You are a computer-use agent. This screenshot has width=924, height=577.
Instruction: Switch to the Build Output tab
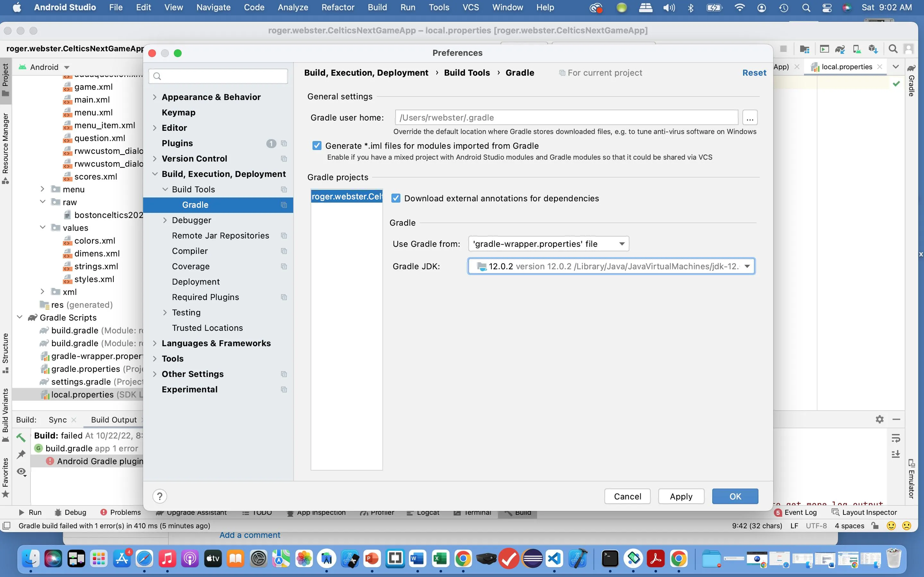coord(114,420)
